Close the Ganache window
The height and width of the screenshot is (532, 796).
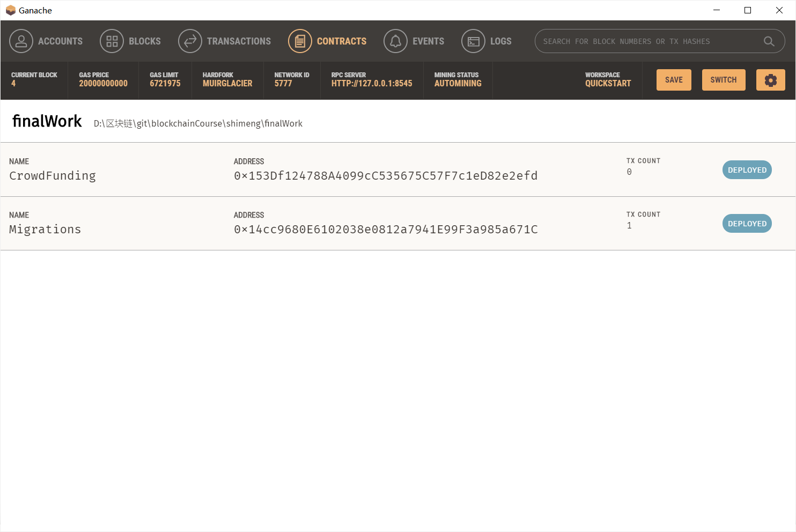click(x=779, y=10)
